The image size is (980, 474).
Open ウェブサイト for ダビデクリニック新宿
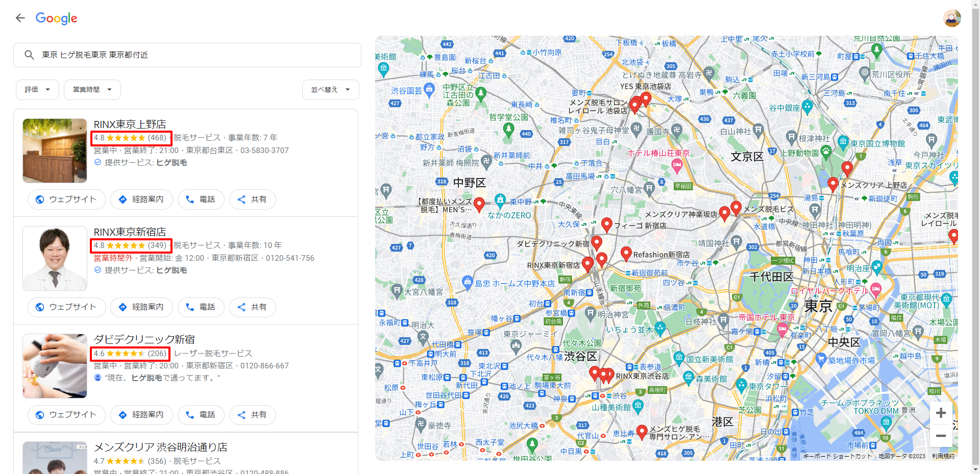[67, 415]
